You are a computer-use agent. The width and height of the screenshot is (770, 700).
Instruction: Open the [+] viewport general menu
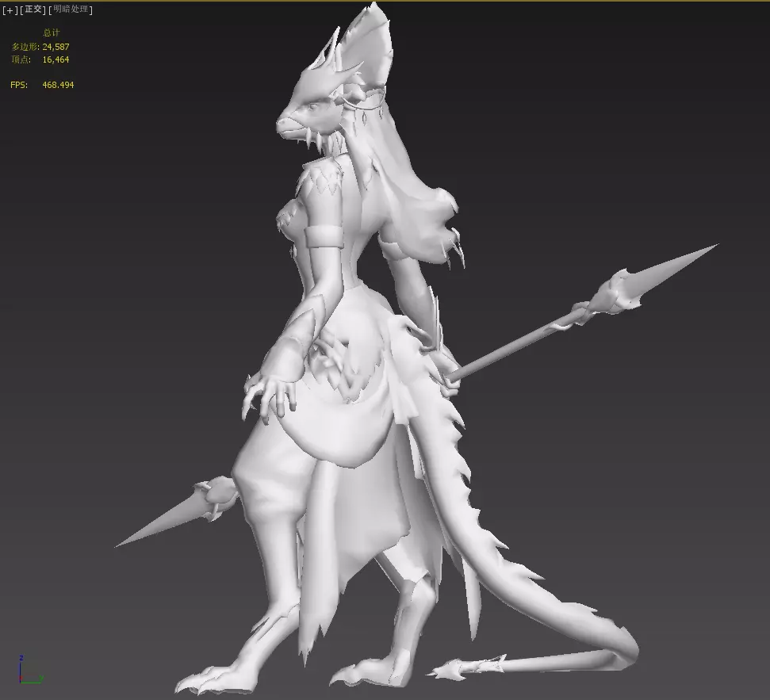click(10, 10)
